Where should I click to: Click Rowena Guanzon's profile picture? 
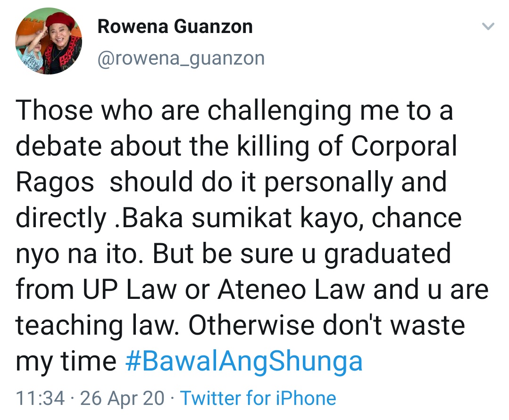48,42
